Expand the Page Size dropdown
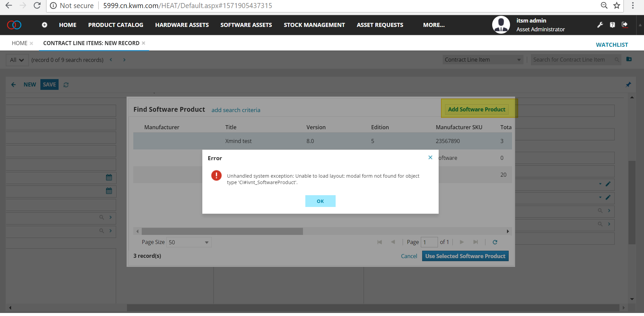 pyautogui.click(x=207, y=242)
